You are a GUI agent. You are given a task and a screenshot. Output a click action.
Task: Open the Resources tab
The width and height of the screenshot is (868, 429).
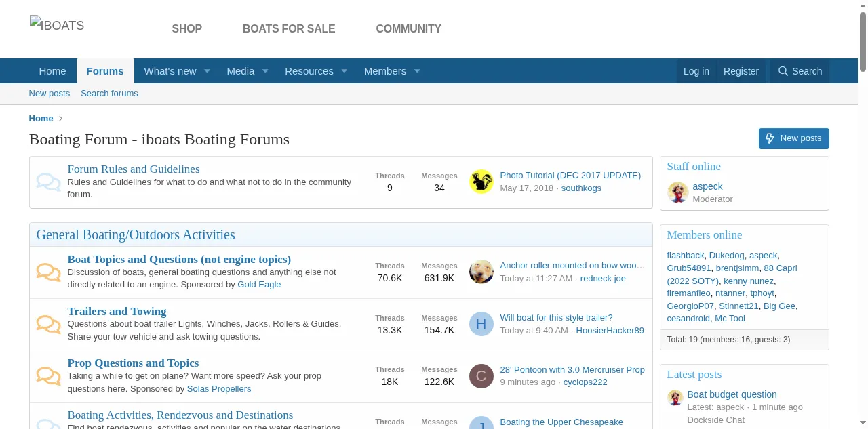coord(309,71)
